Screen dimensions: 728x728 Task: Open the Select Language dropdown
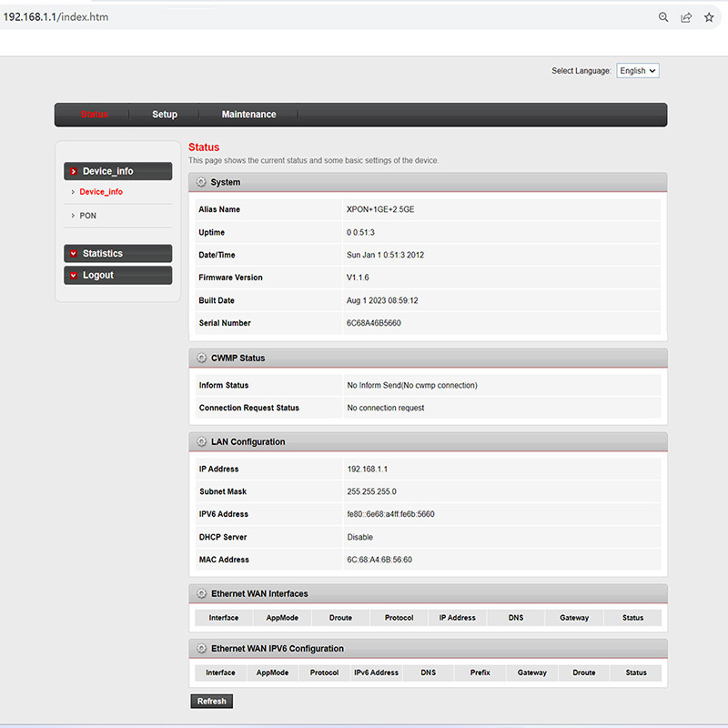click(x=637, y=70)
